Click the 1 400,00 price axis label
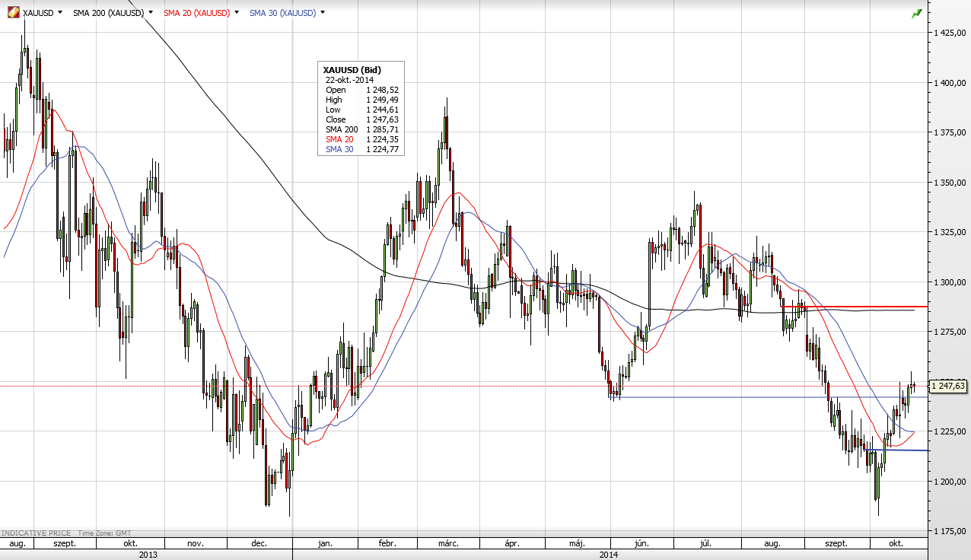The width and height of the screenshot is (971, 560). tap(950, 83)
